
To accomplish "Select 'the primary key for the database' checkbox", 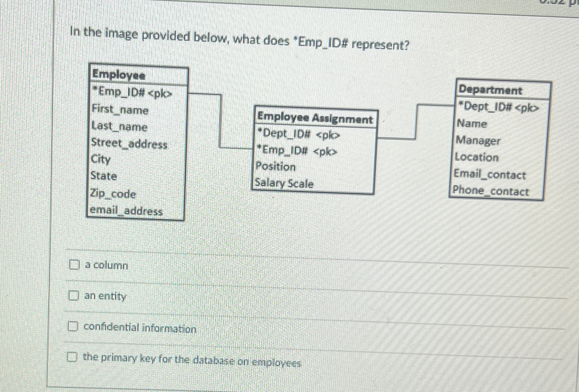I will 72,357.
